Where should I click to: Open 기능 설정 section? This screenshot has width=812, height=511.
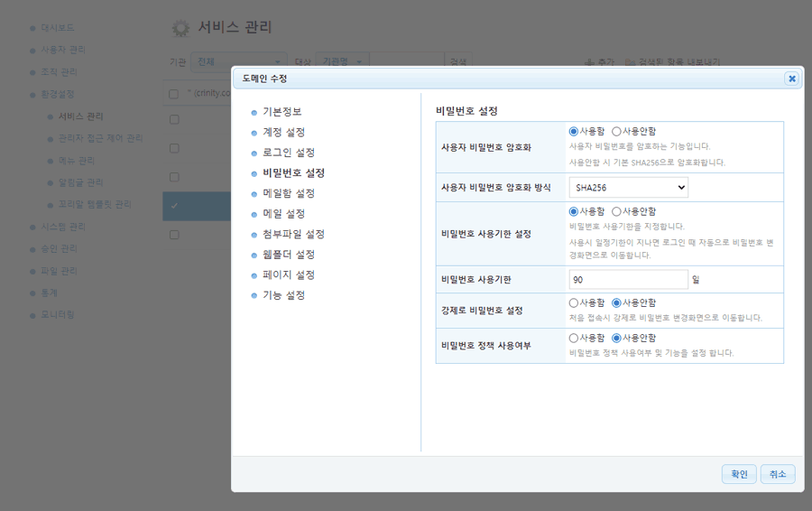click(284, 295)
